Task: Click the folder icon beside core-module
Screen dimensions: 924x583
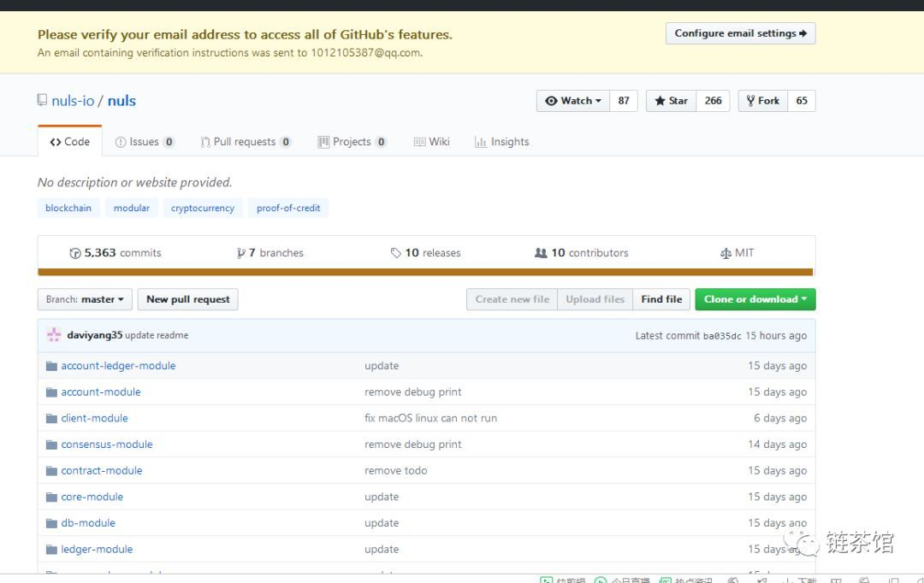Action: 52,497
